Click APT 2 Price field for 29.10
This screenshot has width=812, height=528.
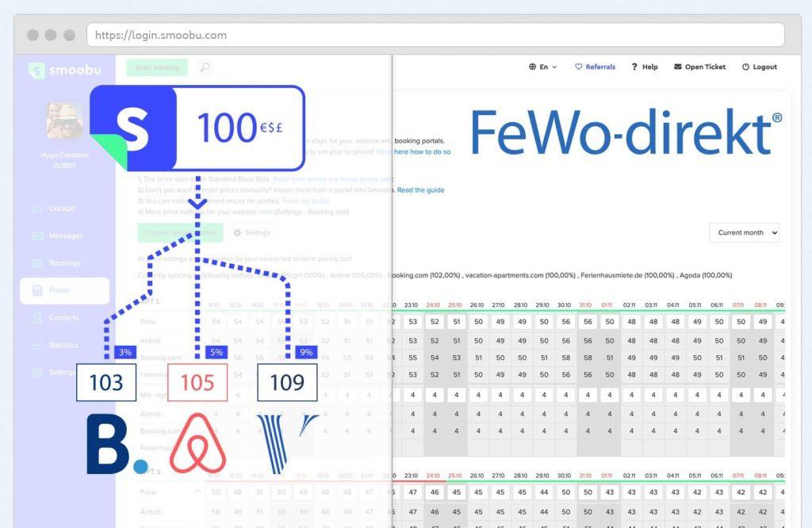(544, 492)
